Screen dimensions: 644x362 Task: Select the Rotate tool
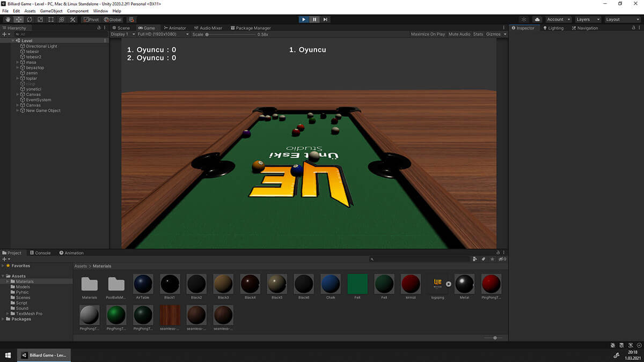[x=30, y=19]
